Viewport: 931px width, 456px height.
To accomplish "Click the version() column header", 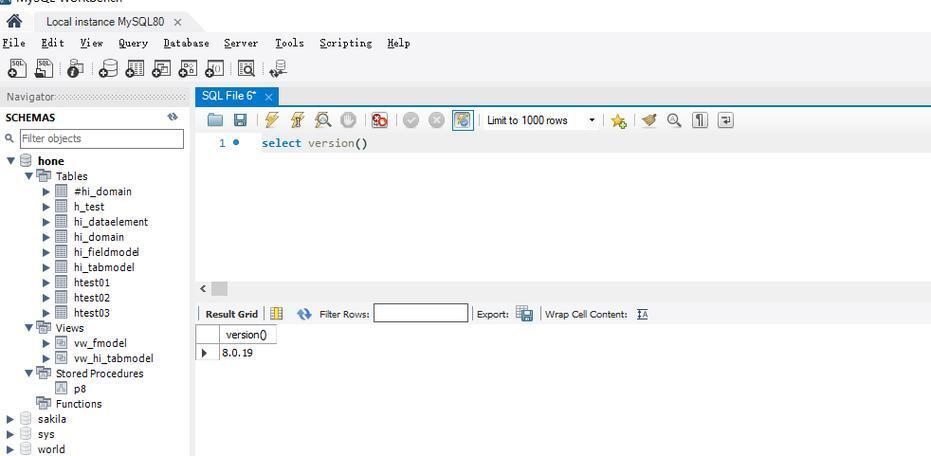I will 248,334.
